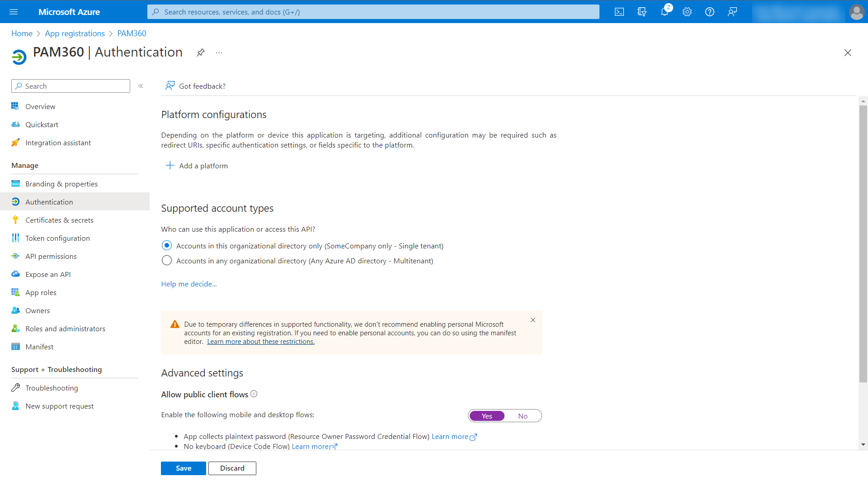Viewport: 868px width, 486px height.
Task: Open the Directories and subscriptions filter icon
Action: (642, 12)
